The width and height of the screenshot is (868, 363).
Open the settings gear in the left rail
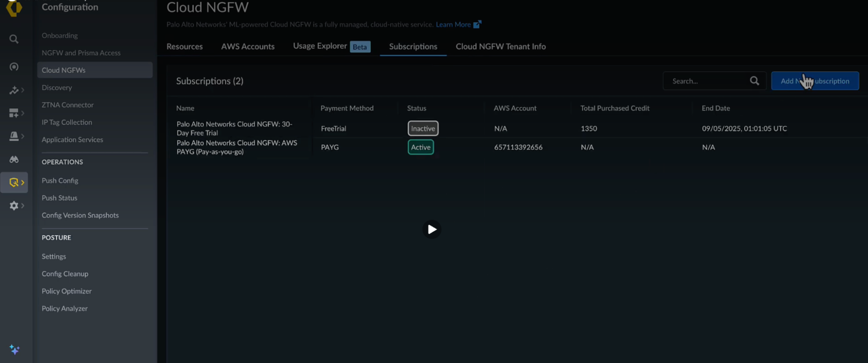[13, 205]
